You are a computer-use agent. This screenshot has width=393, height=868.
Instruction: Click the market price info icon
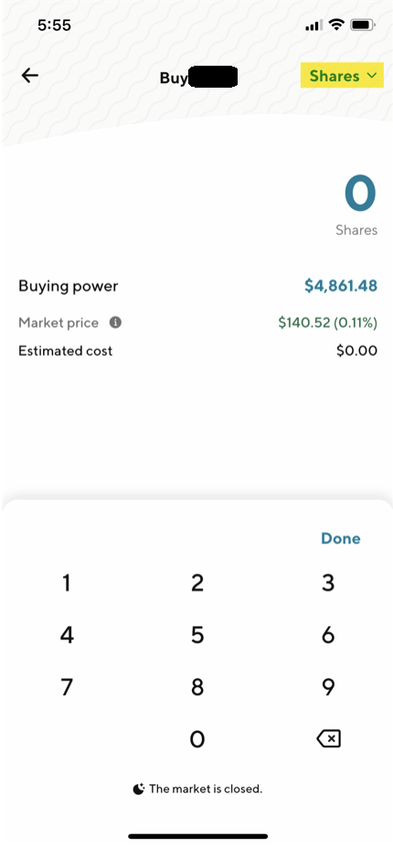[x=115, y=323]
